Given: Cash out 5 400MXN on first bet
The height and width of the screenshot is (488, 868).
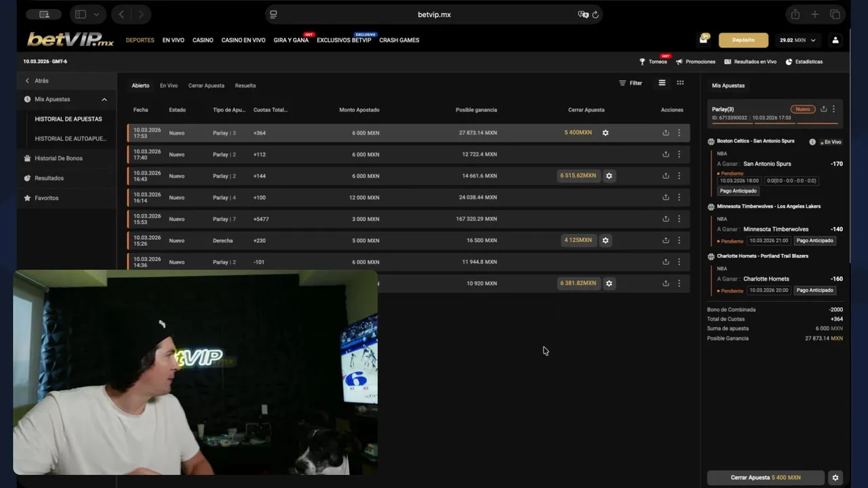Looking at the screenshot, I should point(578,133).
